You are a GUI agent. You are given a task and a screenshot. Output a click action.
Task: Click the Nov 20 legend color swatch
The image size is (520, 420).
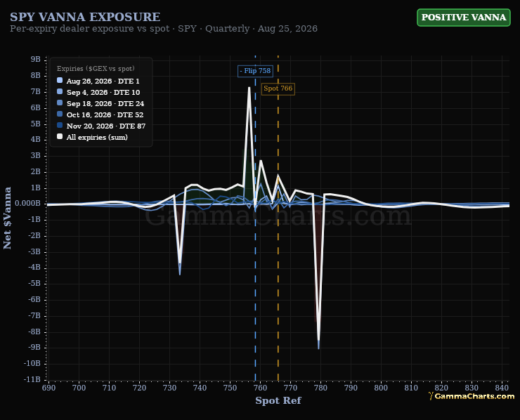(60, 125)
